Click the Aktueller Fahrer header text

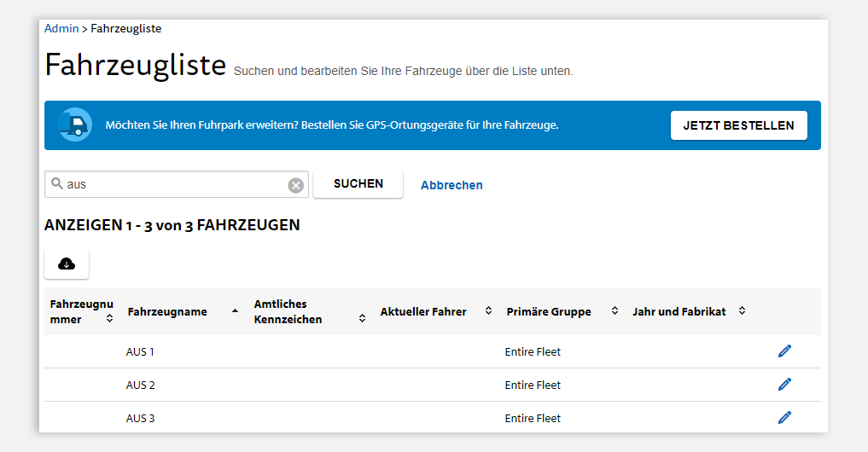coord(423,311)
